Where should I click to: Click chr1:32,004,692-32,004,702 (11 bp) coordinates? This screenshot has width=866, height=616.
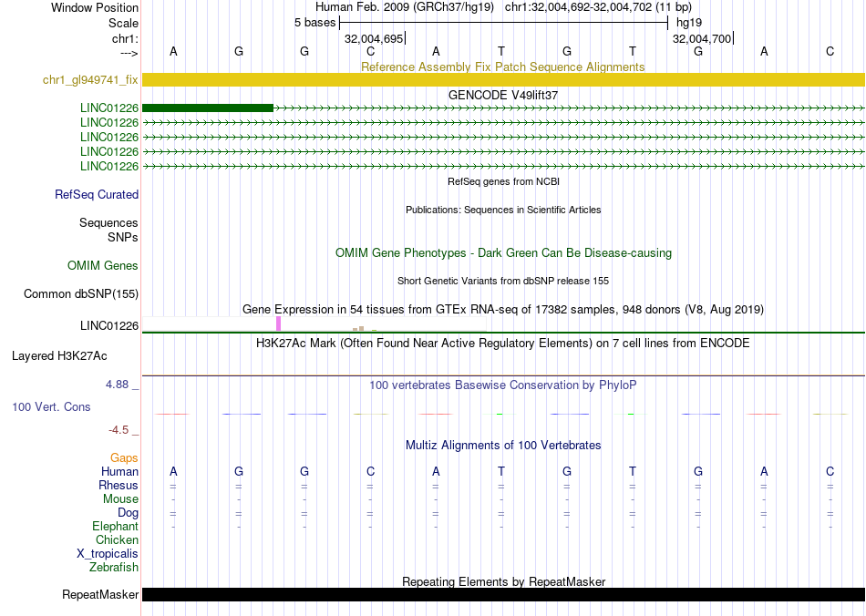point(598,7)
